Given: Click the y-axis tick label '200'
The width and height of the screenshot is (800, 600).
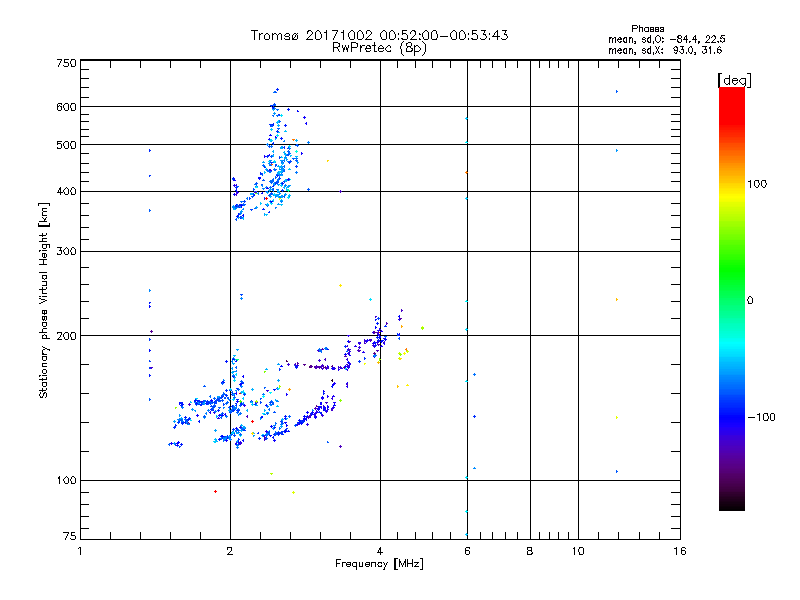Looking at the screenshot, I should [66, 336].
